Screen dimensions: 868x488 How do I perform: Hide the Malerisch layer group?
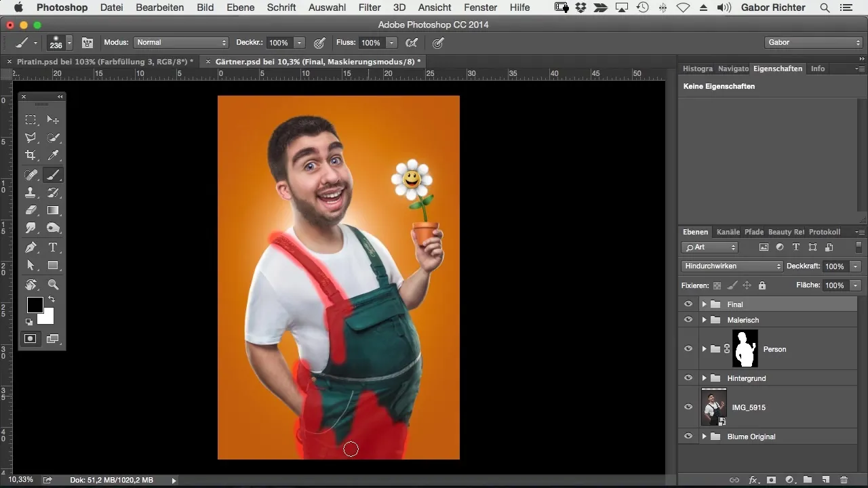pyautogui.click(x=688, y=320)
